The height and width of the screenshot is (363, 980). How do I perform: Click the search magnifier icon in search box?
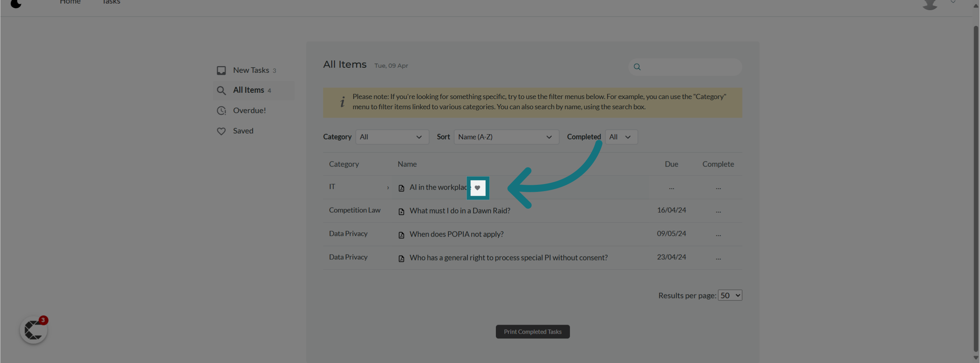click(637, 67)
